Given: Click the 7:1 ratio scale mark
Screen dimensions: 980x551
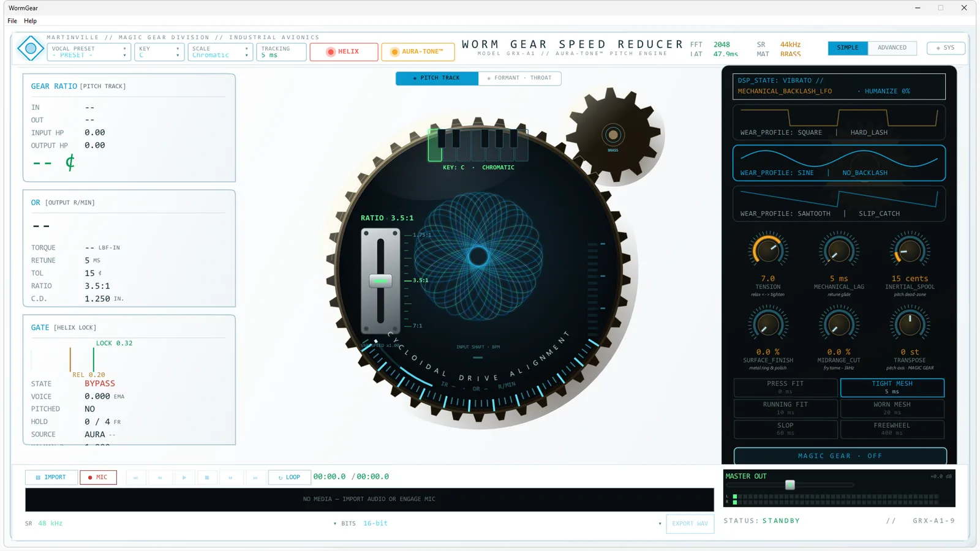Looking at the screenshot, I should 417,326.
